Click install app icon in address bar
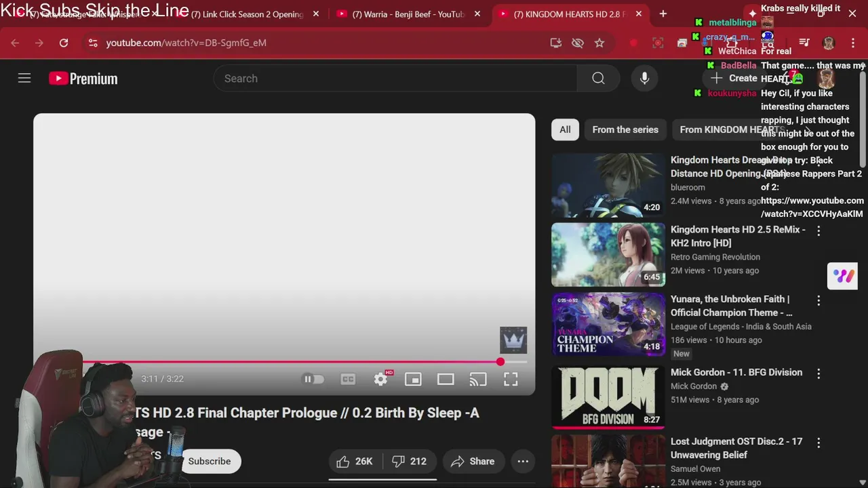 click(x=556, y=43)
